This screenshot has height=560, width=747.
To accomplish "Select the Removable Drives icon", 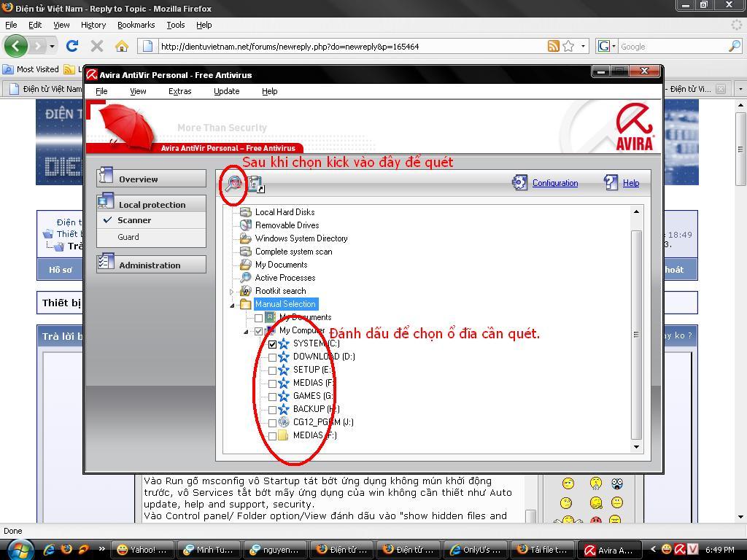I will pyautogui.click(x=246, y=225).
